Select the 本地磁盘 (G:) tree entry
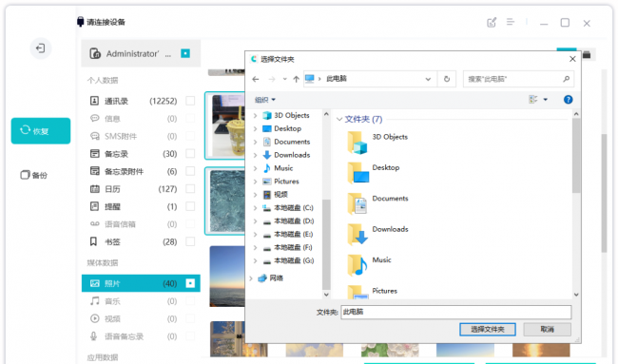The width and height of the screenshot is (618, 364). [x=294, y=260]
